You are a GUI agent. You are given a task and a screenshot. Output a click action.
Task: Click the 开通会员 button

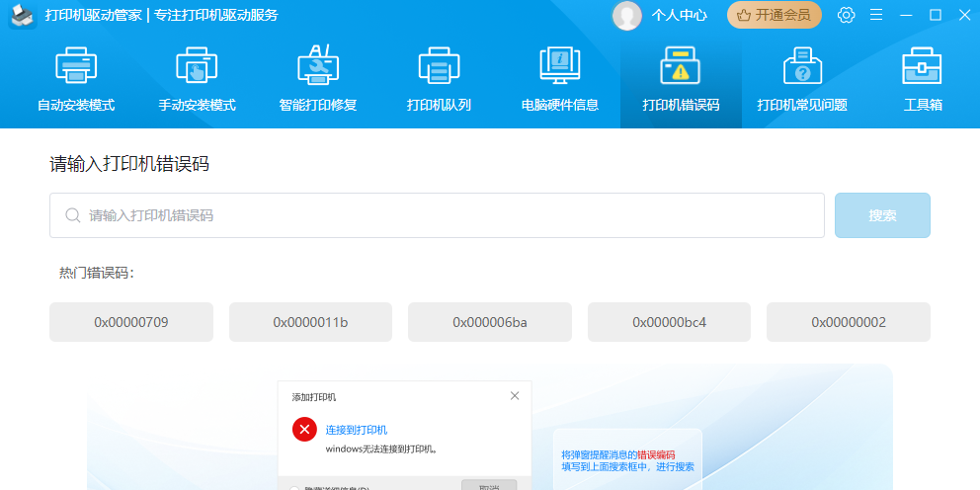775,15
